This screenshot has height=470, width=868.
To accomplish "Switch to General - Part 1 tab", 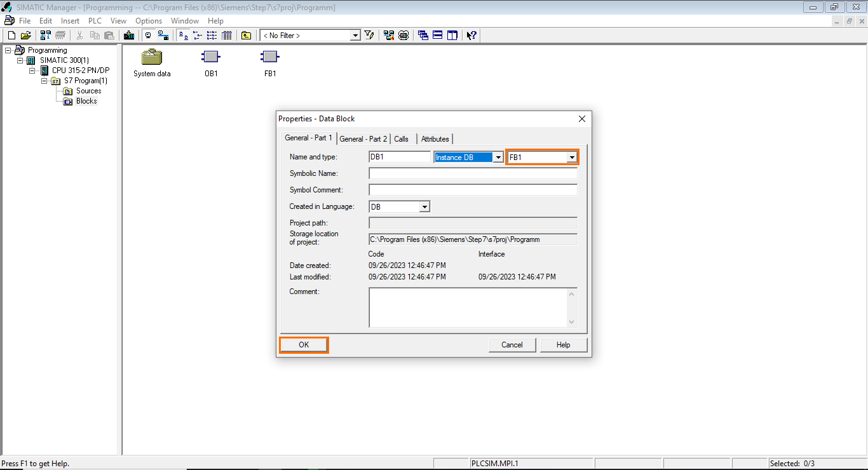I will pyautogui.click(x=308, y=138).
